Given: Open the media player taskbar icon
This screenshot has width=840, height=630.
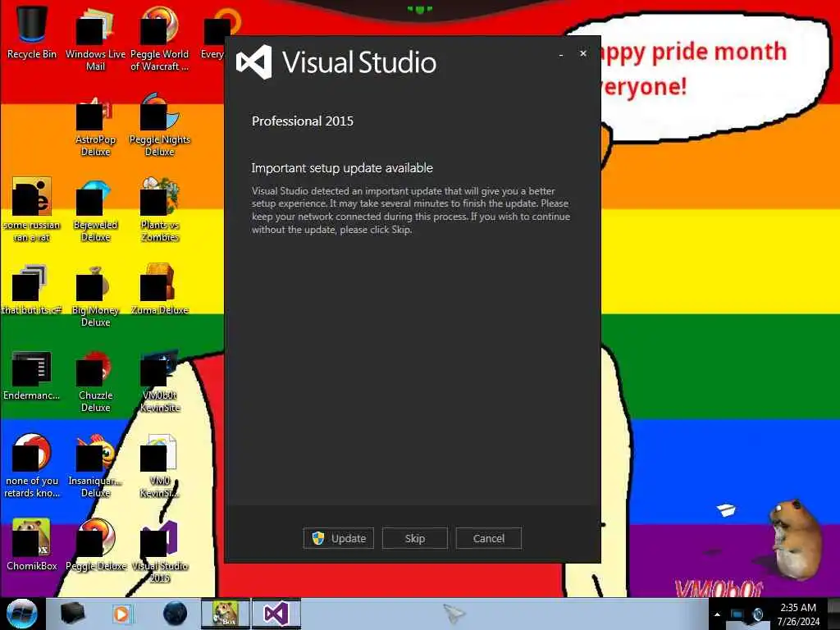Looking at the screenshot, I should coord(121,614).
